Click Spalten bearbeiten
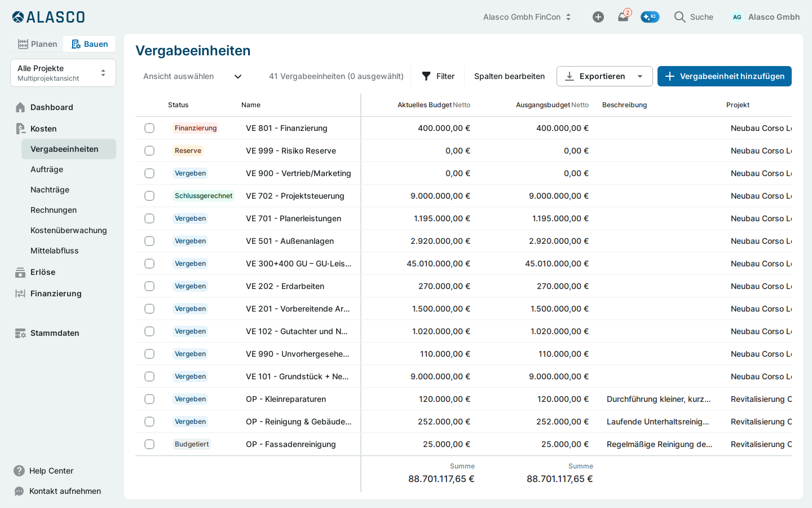812x508 pixels. pyautogui.click(x=509, y=76)
